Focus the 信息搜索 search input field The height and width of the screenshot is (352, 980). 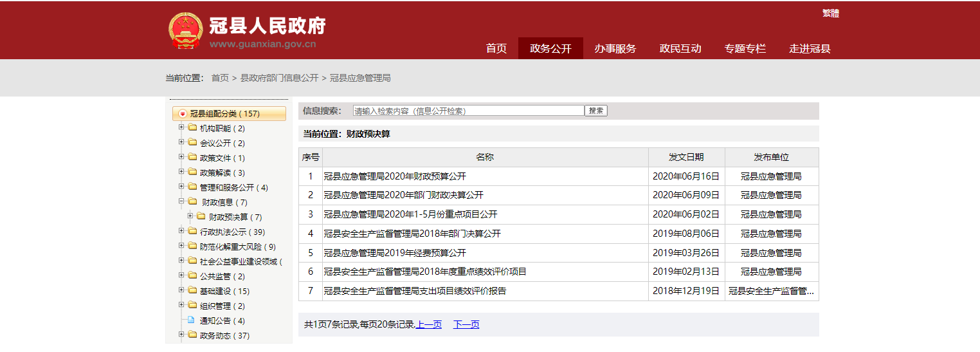pos(469,111)
